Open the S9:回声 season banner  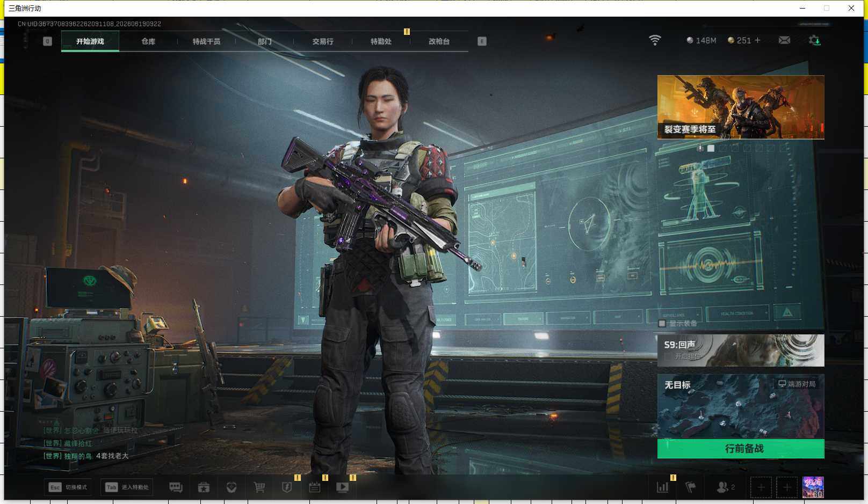tap(741, 350)
